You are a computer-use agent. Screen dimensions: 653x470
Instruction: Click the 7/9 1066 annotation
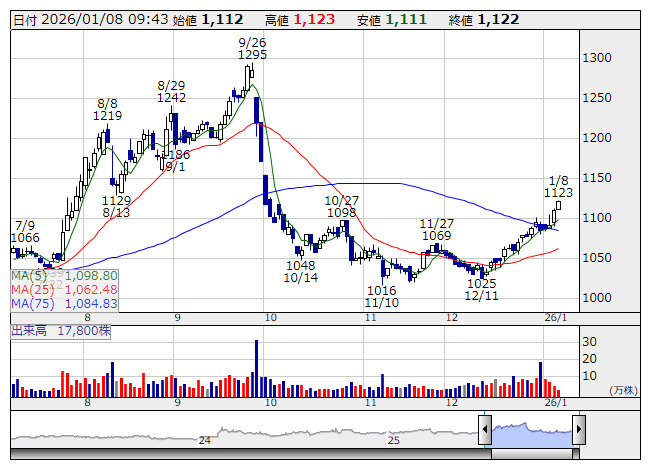(25, 232)
